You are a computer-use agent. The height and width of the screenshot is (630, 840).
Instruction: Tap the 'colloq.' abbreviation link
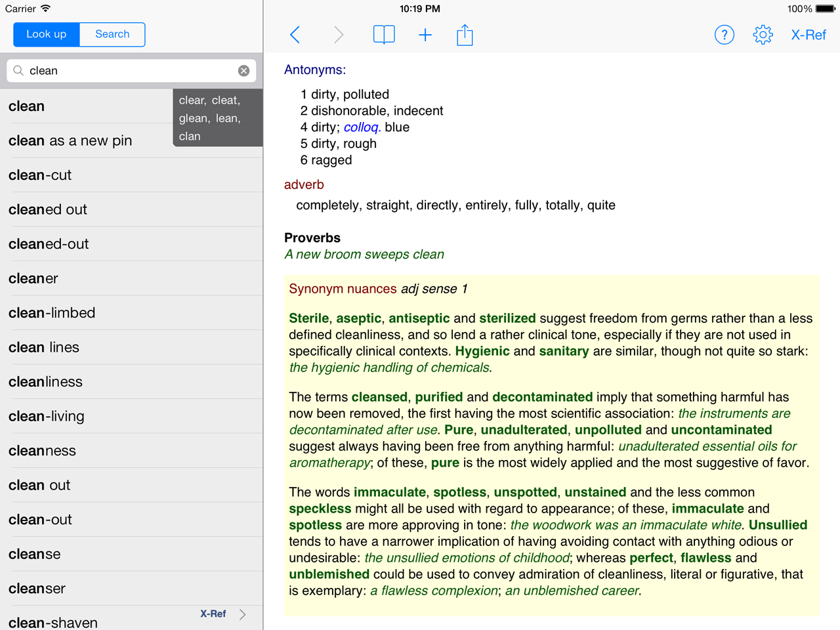click(362, 127)
